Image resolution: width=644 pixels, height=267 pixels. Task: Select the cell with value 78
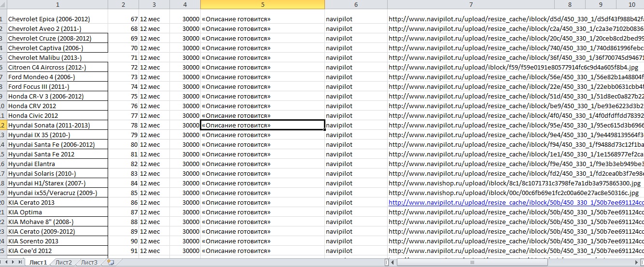point(123,125)
